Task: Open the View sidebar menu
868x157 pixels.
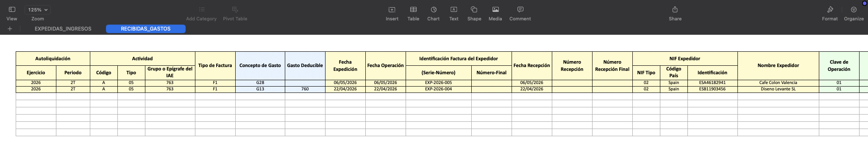Action: click(12, 9)
